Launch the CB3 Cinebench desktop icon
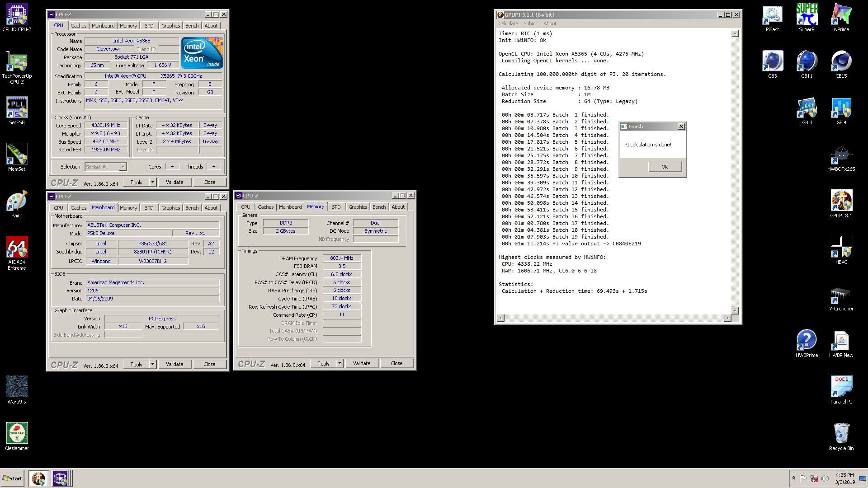868x488 pixels. point(772,65)
